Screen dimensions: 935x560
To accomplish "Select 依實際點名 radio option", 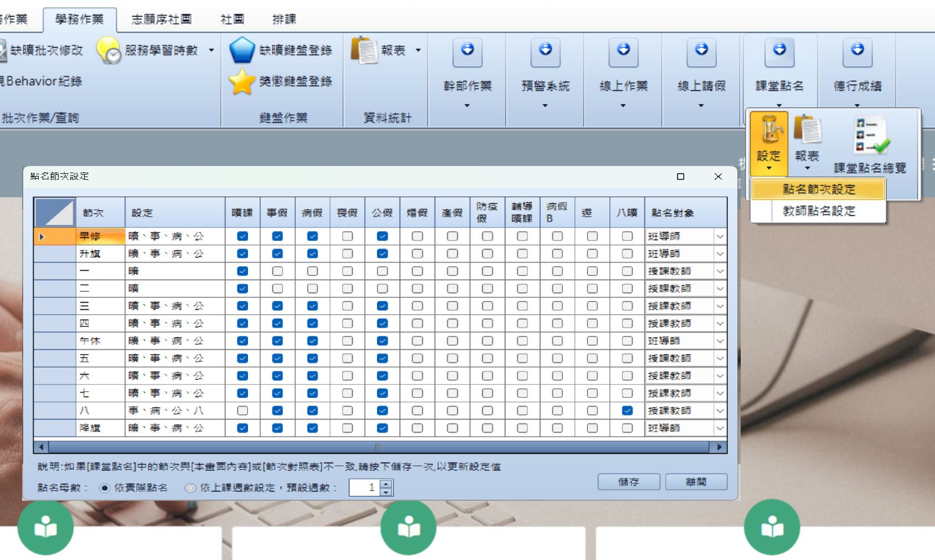I will (105, 488).
